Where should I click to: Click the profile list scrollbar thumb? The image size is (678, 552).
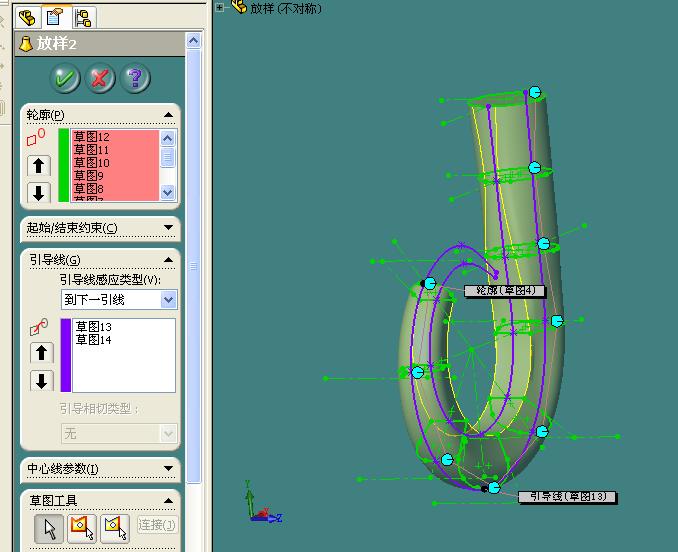167,157
